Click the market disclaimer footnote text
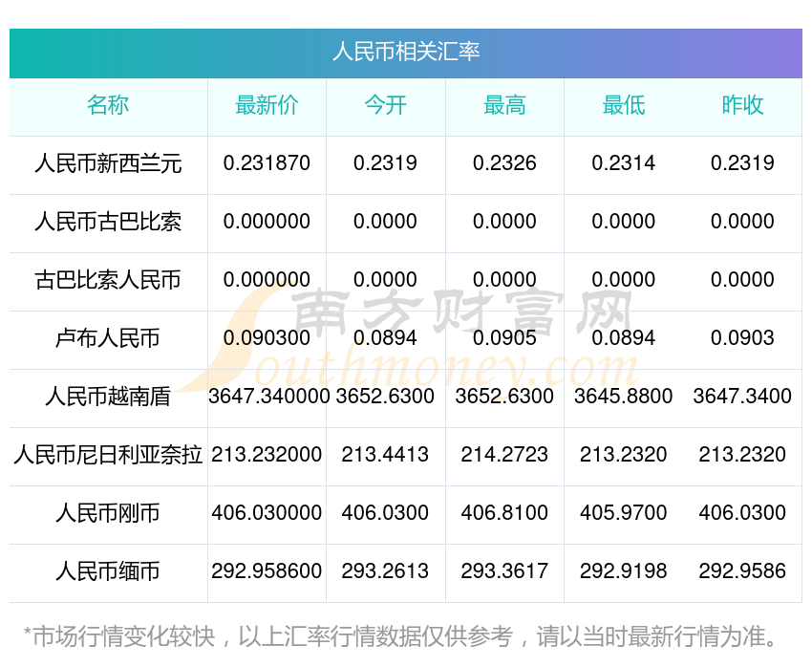Viewport: 812px width, 667px height. pos(399,636)
